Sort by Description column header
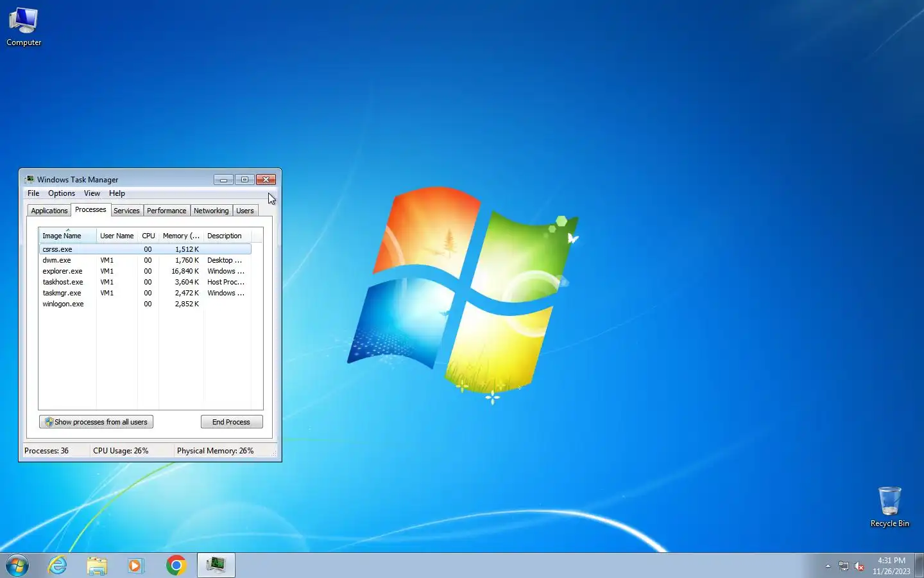Image resolution: width=924 pixels, height=578 pixels. click(x=227, y=236)
